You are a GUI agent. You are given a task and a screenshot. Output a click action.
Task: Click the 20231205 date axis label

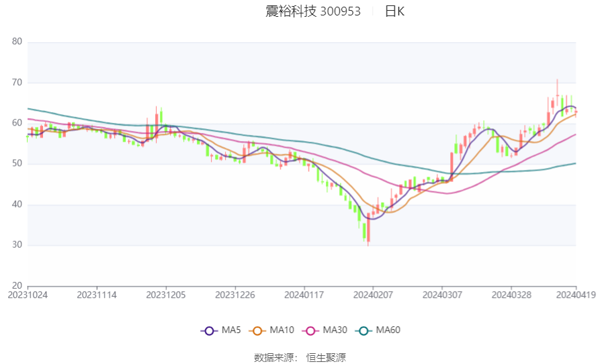(166, 295)
